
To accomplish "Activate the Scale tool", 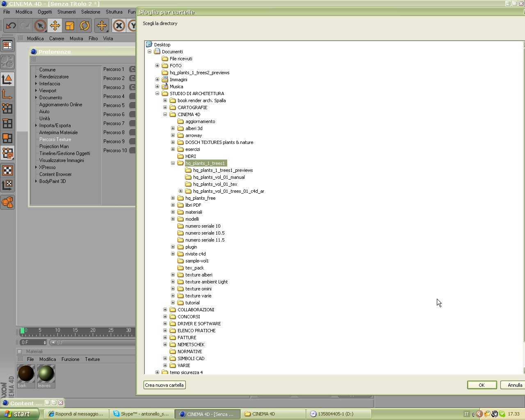I will point(69,26).
